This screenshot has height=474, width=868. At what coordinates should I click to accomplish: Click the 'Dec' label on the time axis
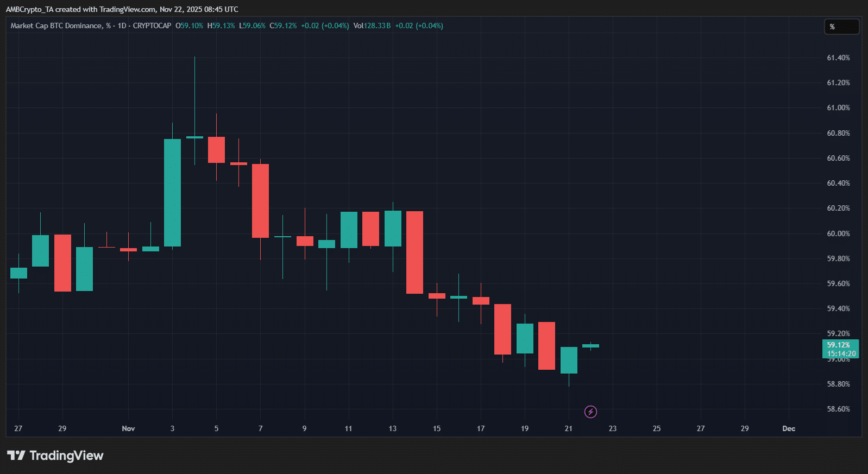tap(789, 428)
